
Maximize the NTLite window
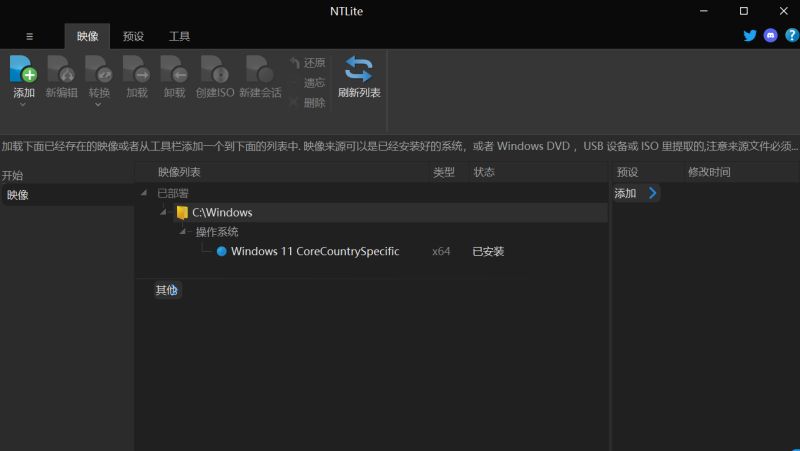(744, 11)
